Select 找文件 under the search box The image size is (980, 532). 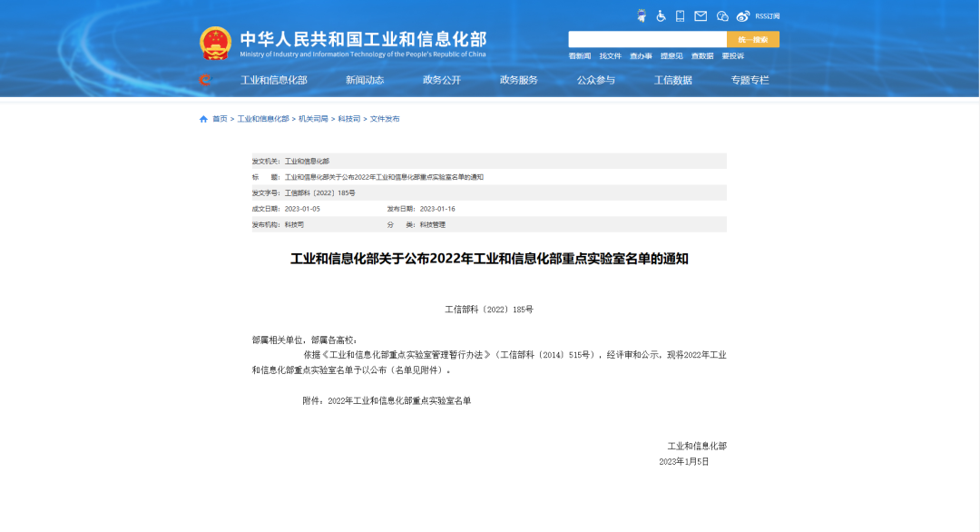point(611,56)
